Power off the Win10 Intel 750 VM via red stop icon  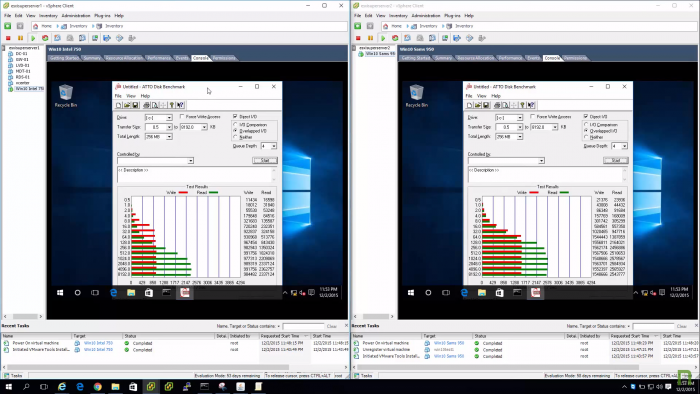(8, 38)
